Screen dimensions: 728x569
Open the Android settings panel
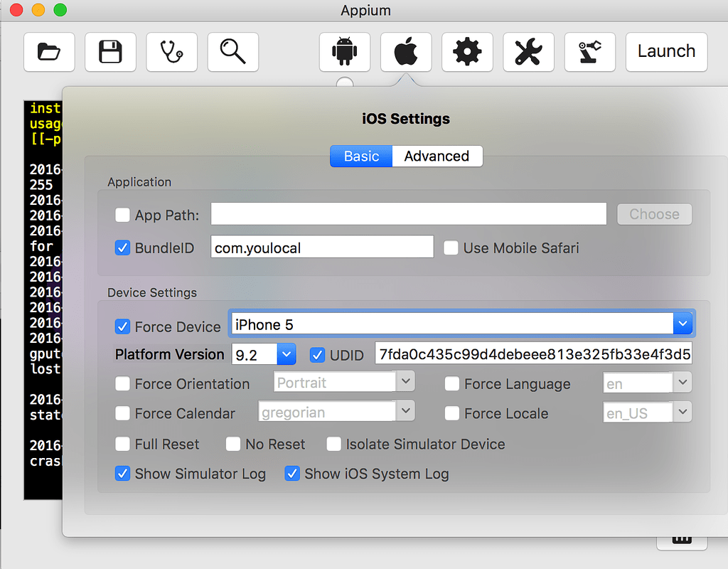344,51
